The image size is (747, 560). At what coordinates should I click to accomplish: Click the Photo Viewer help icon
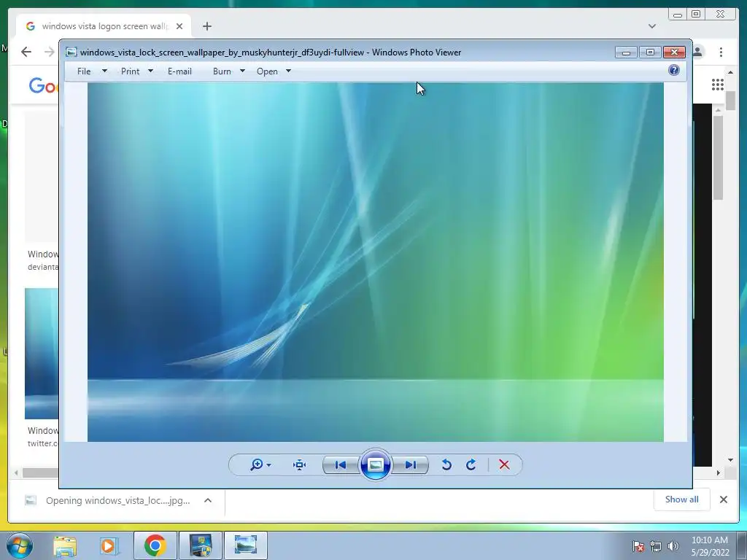tap(673, 71)
